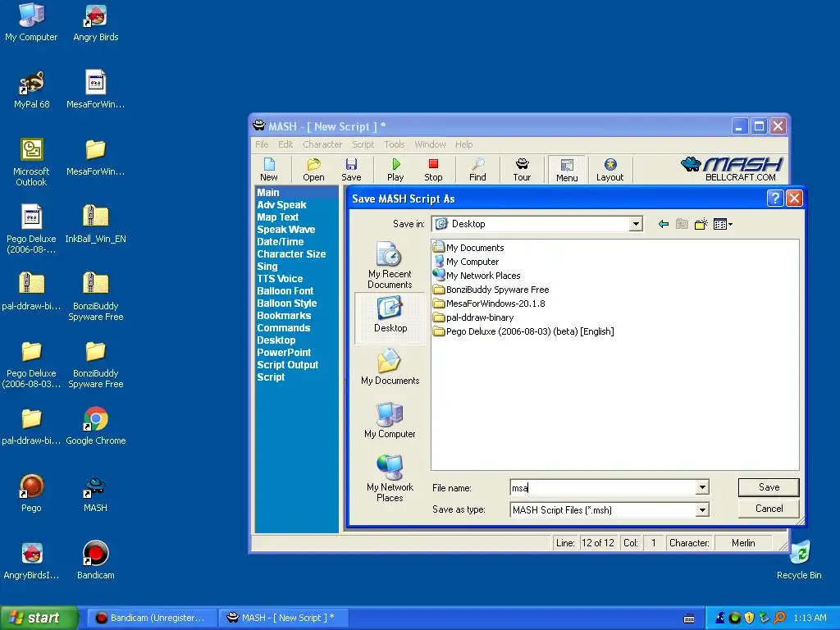Select PowerPoint in MASH sidebar
The height and width of the screenshot is (630, 840).
tap(284, 353)
